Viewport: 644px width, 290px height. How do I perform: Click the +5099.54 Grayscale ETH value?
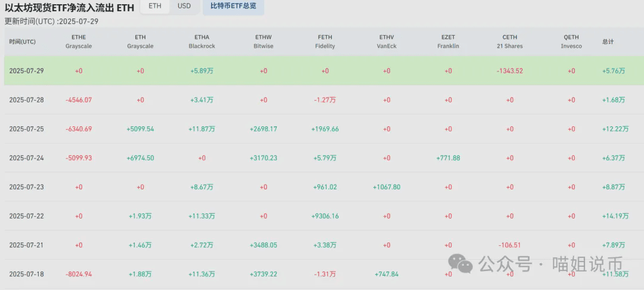click(140, 129)
